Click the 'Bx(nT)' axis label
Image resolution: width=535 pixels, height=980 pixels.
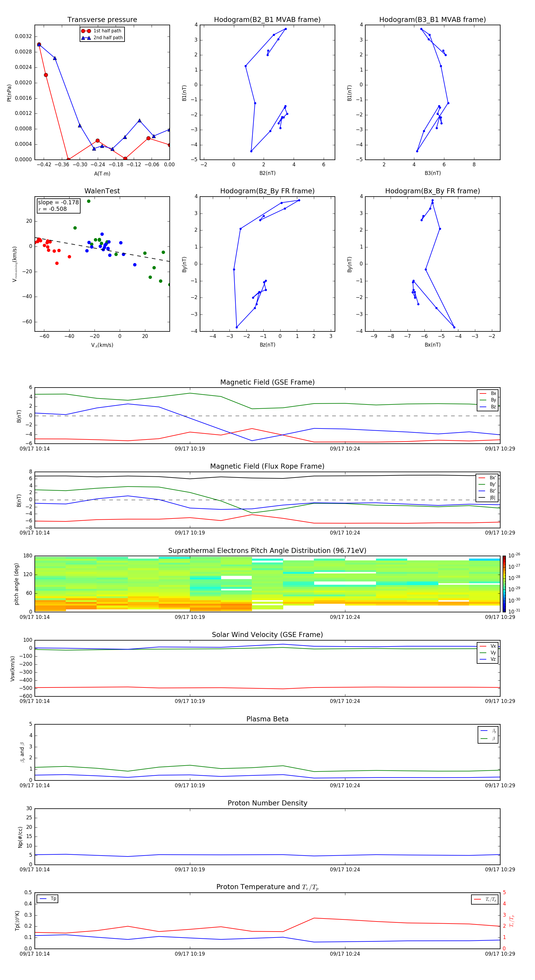(432, 345)
